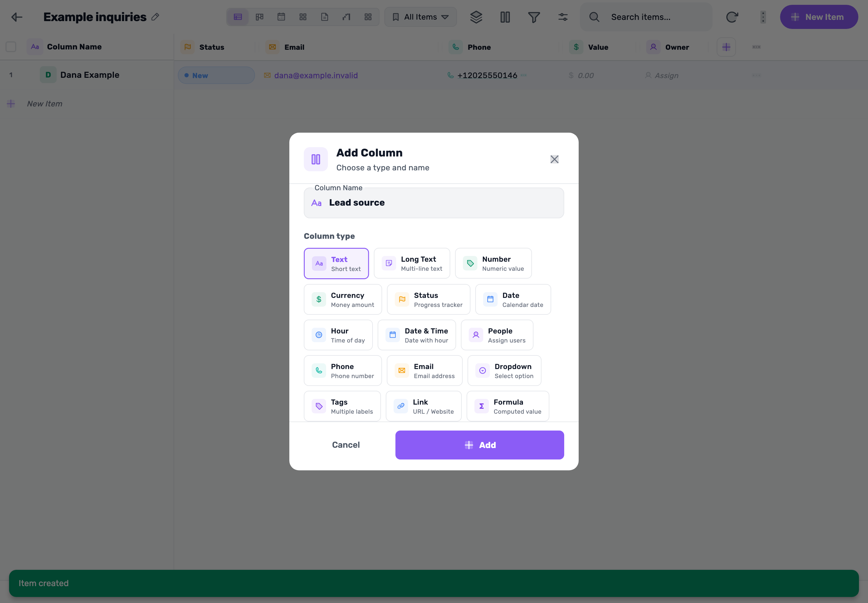Select the Dropdown column type
The width and height of the screenshot is (868, 603).
(x=504, y=371)
